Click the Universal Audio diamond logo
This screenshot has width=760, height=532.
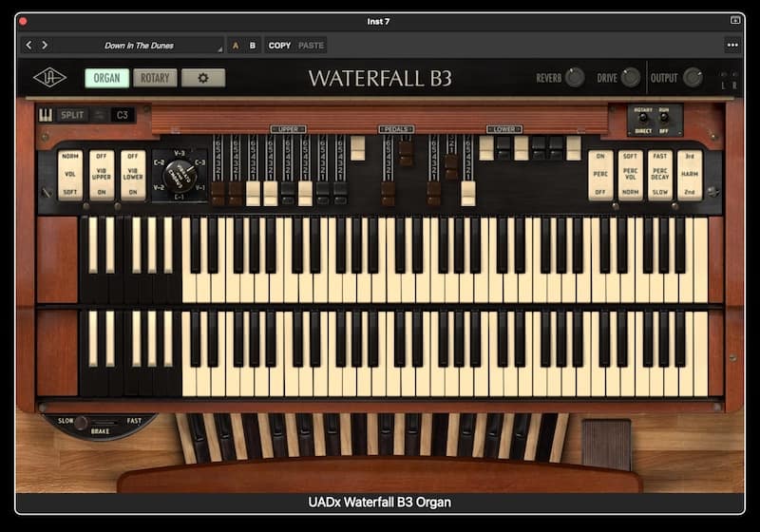(49, 78)
